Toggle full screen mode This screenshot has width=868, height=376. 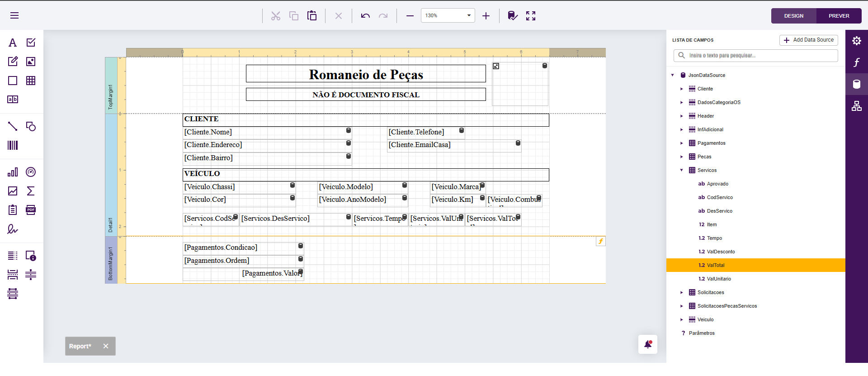[x=531, y=16]
